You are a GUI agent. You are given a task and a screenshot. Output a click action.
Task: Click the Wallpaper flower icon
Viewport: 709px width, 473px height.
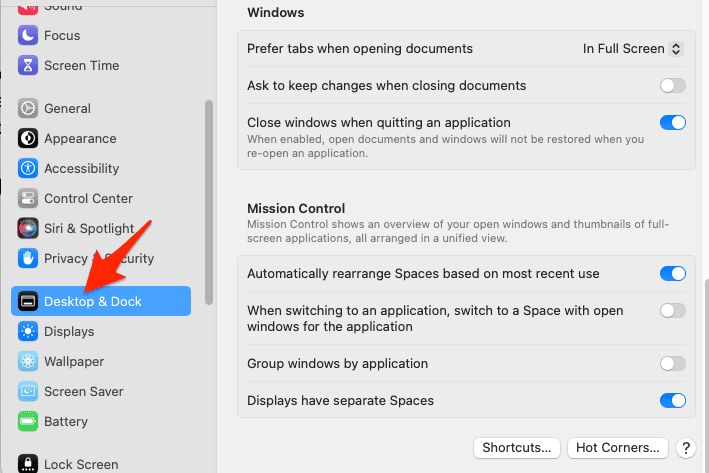28,362
